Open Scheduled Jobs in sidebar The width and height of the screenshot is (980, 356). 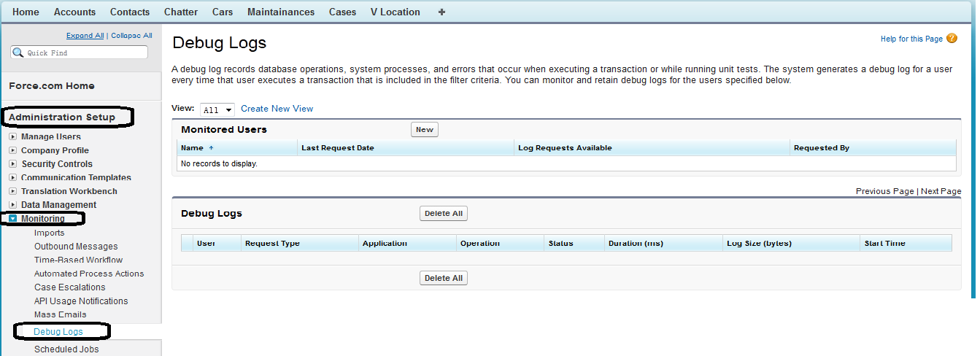coord(66,349)
